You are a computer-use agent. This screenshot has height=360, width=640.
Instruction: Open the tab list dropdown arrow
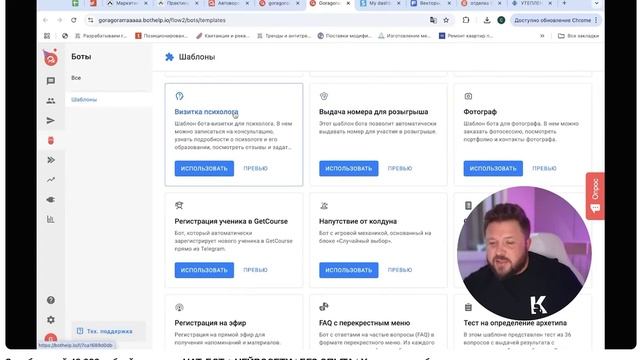(596, 3)
